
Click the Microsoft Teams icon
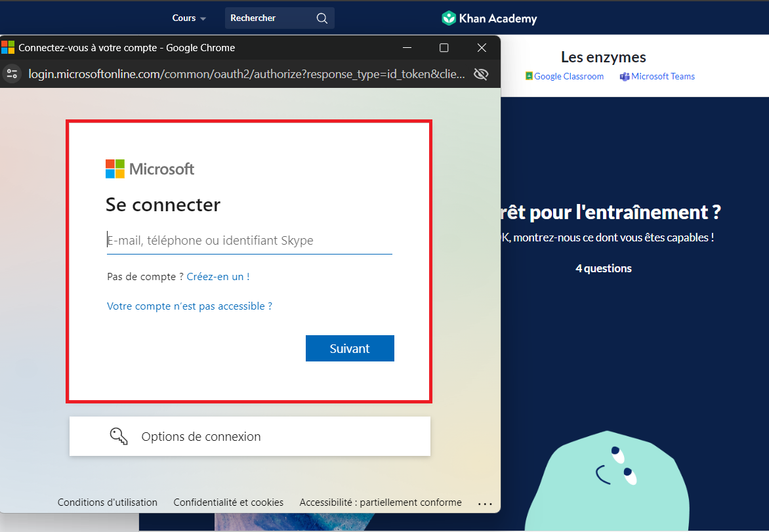point(625,77)
